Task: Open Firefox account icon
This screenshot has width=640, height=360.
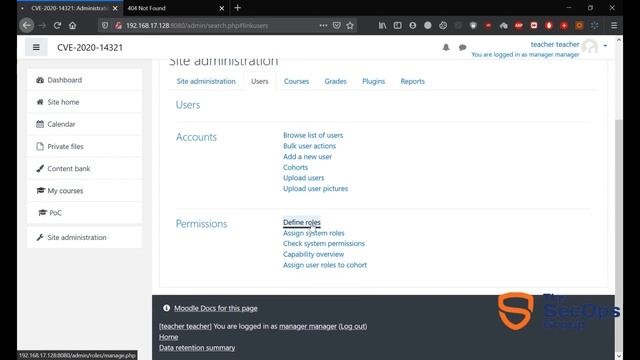Action: [x=413, y=25]
